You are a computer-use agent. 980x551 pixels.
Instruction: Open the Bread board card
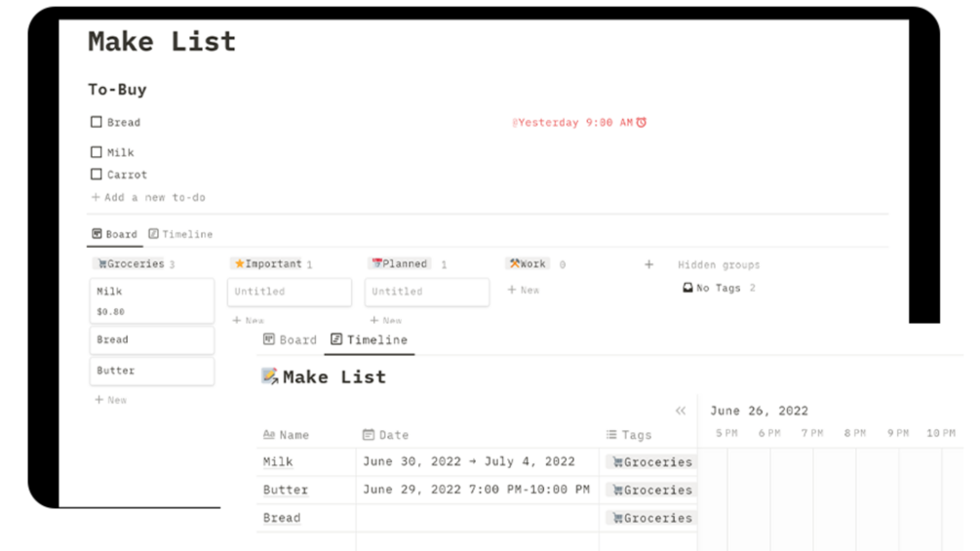click(x=152, y=339)
